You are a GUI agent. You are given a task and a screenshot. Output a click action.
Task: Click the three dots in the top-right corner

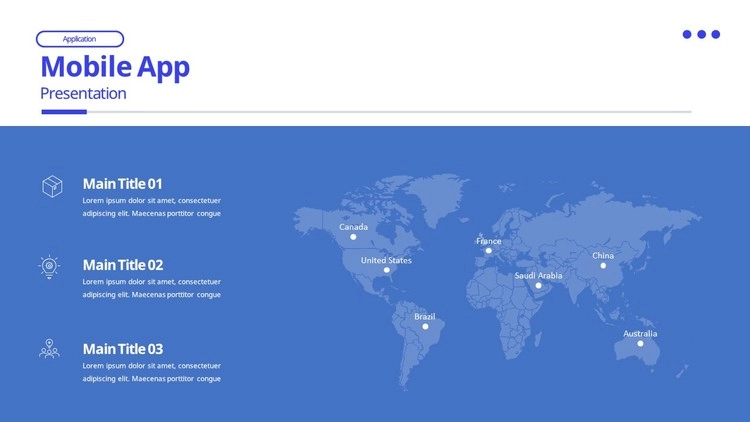[x=701, y=35]
